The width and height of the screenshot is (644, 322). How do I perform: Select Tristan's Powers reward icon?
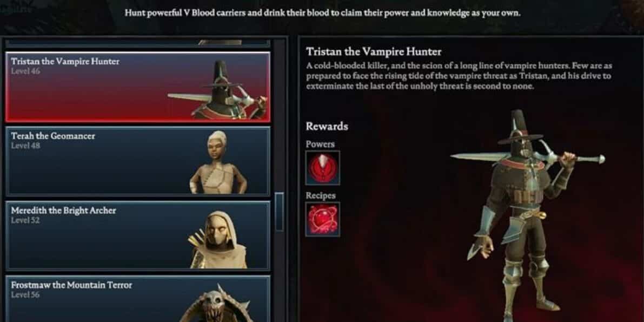(x=322, y=168)
